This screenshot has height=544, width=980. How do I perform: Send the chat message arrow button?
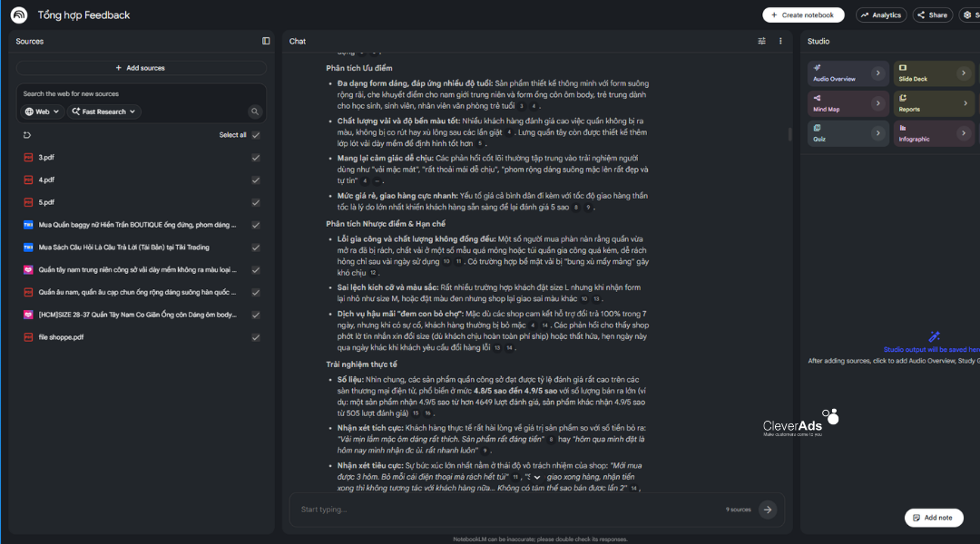(767, 510)
